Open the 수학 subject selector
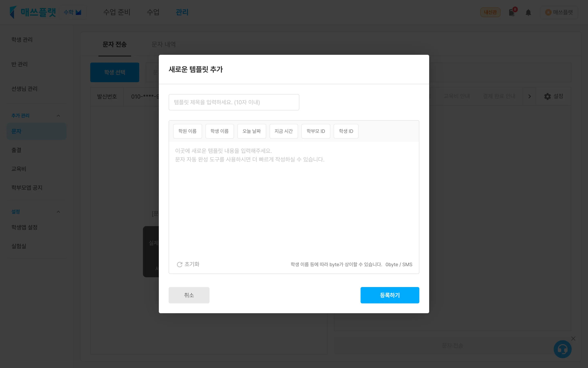588x368 pixels. pyautogui.click(x=73, y=12)
